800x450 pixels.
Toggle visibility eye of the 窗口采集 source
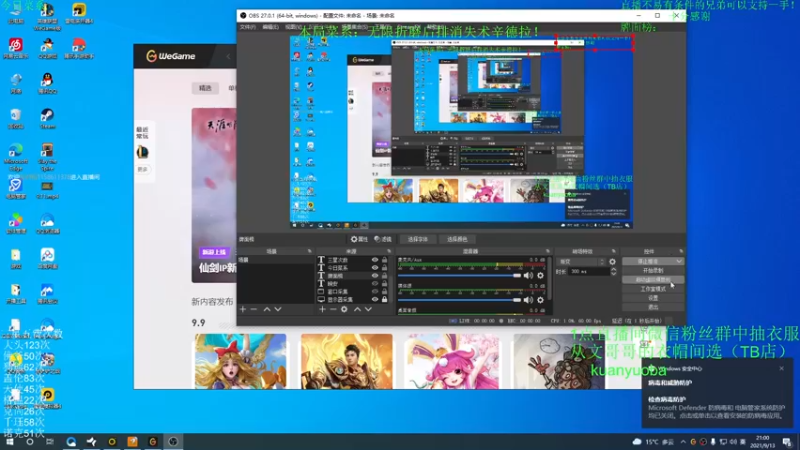coord(375,292)
